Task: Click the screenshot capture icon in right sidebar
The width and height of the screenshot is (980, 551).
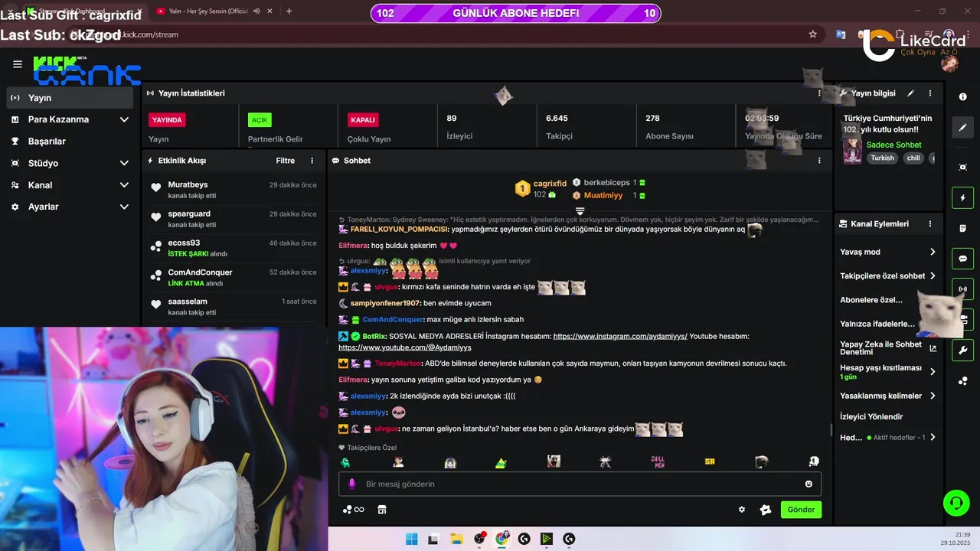Action: (963, 167)
